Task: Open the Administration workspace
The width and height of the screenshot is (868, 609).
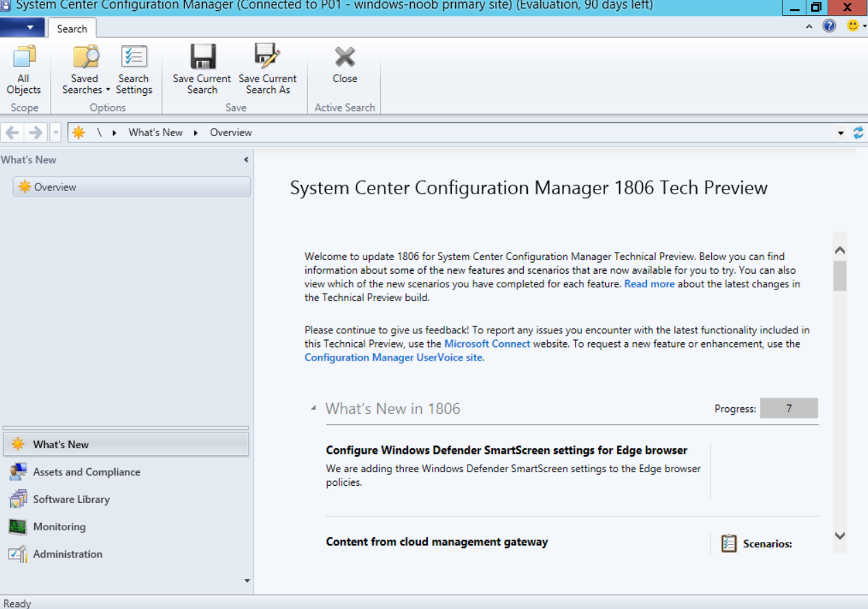Action: 126,554
